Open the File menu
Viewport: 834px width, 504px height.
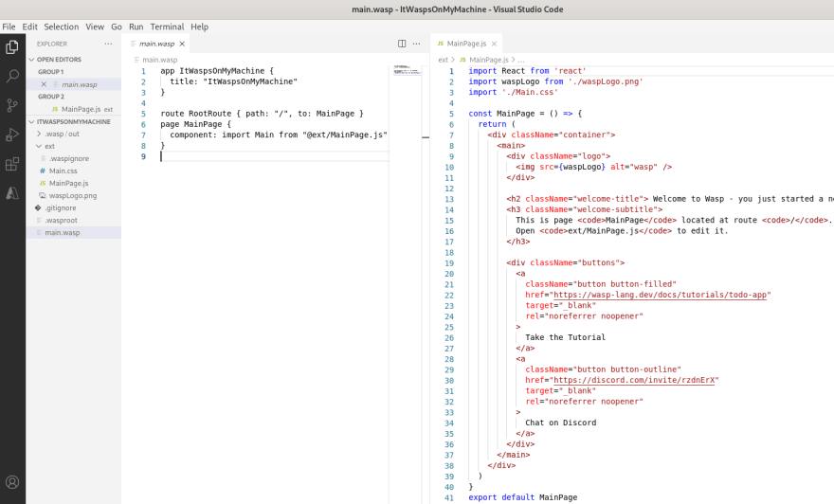9,27
